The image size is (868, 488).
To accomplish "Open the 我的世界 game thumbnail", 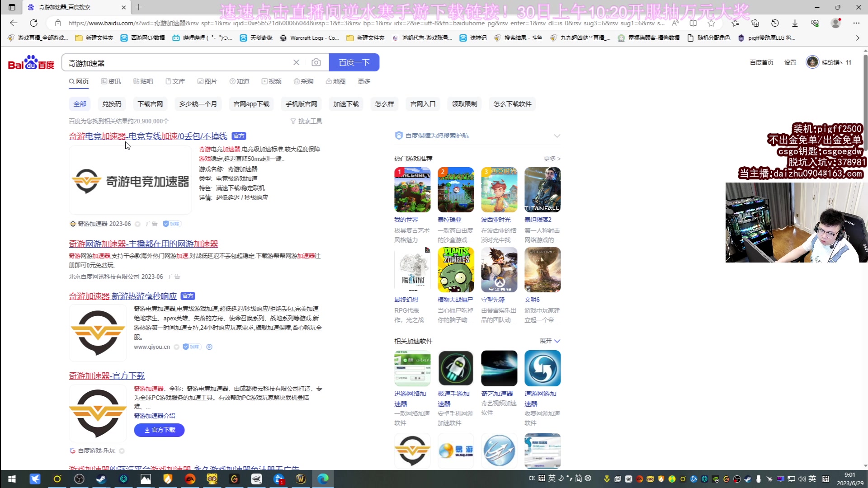I will point(412,190).
